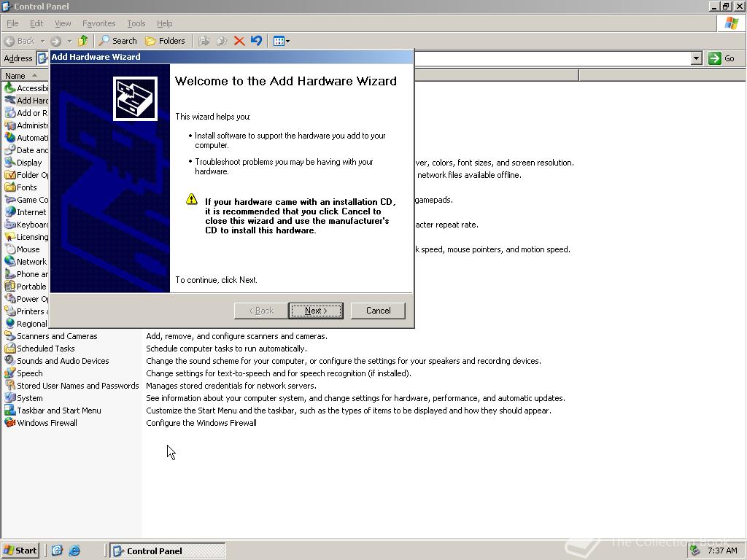Viewport: 747px width, 560px height.
Task: Toggle the Folders pane button
Action: tap(165, 41)
